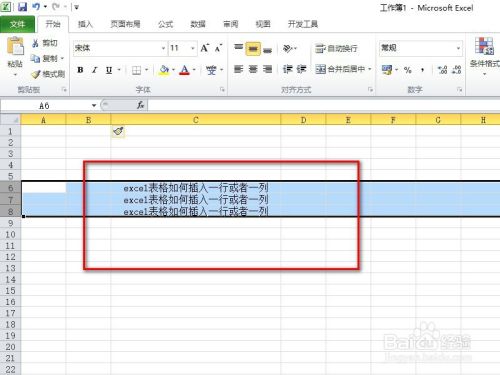Image resolution: width=500 pixels, height=375 pixels.
Task: Click the Save icon in quick access toolbar
Action: [x=22, y=7]
